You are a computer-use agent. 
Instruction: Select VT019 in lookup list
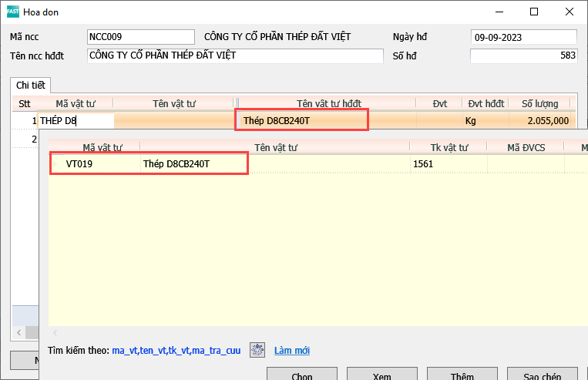point(79,164)
